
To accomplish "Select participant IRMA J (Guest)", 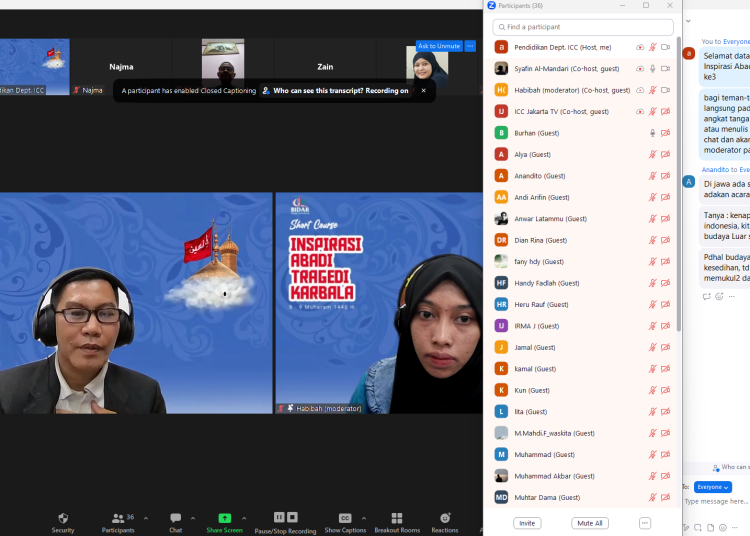I will (x=580, y=326).
